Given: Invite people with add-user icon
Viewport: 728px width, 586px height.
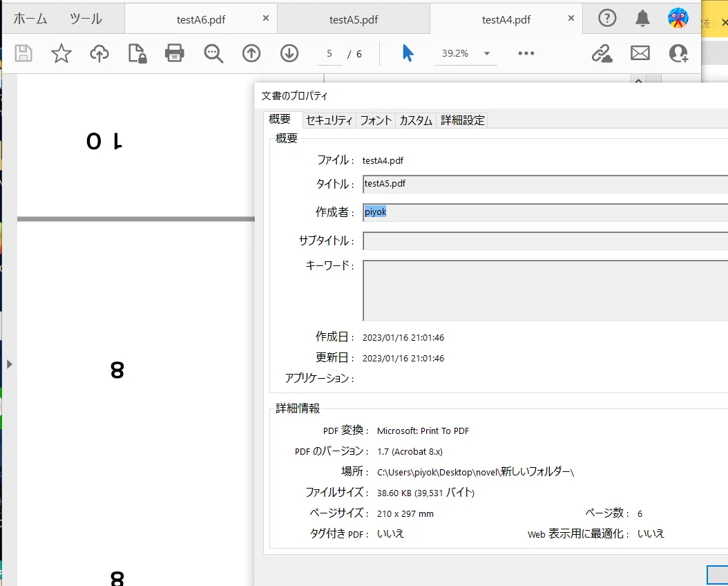Looking at the screenshot, I should pyautogui.click(x=678, y=53).
